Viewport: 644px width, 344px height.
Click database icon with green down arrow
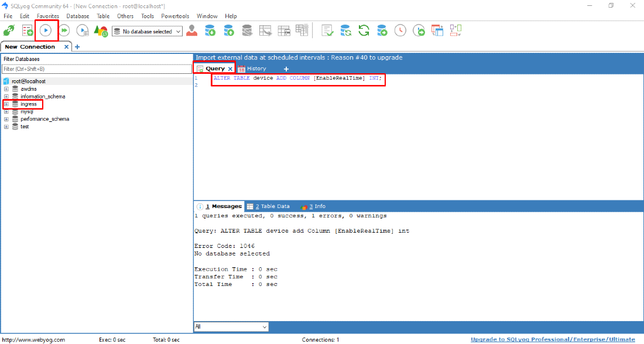coord(210,30)
